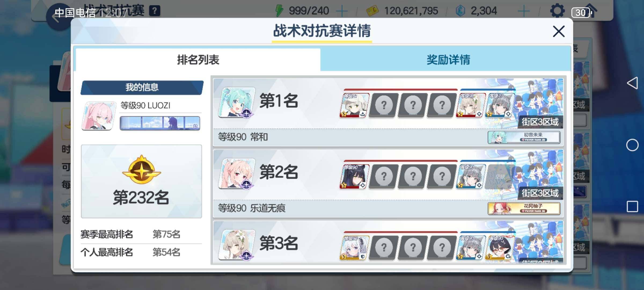Select rank 1's first revealed striker character

tap(354, 105)
